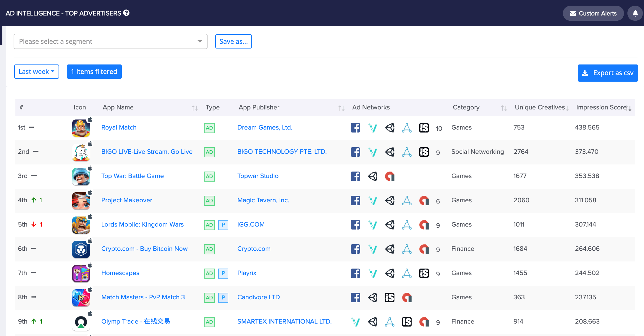
Task: Click the P type badge for Homescapes
Action: pos(223,273)
